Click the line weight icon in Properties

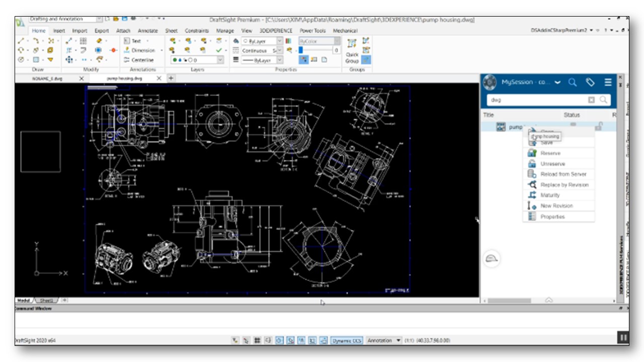235,60
